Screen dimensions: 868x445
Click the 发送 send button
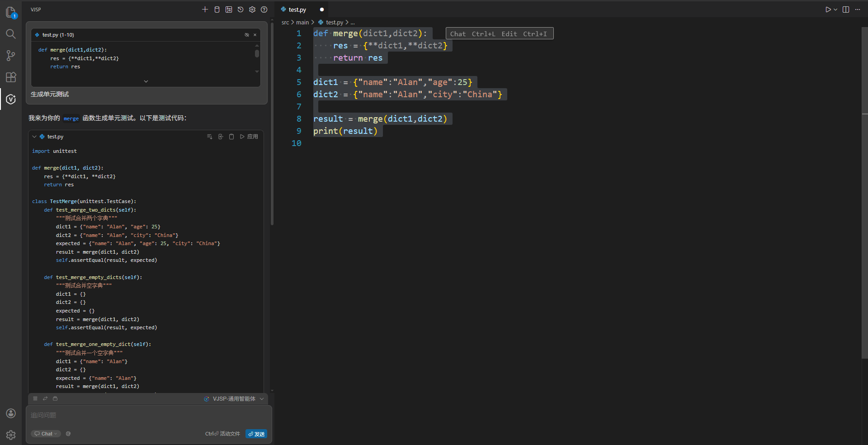tap(256, 434)
